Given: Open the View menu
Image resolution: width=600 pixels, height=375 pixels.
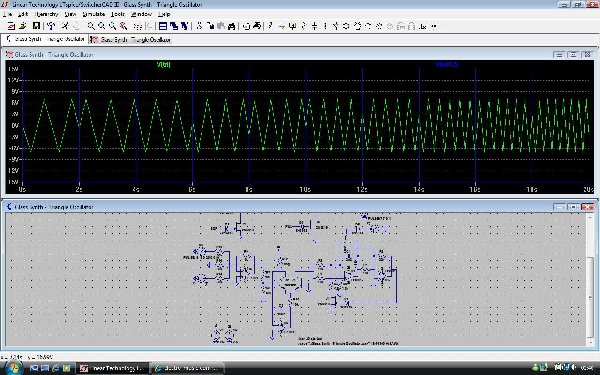Looking at the screenshot, I should pos(70,14).
